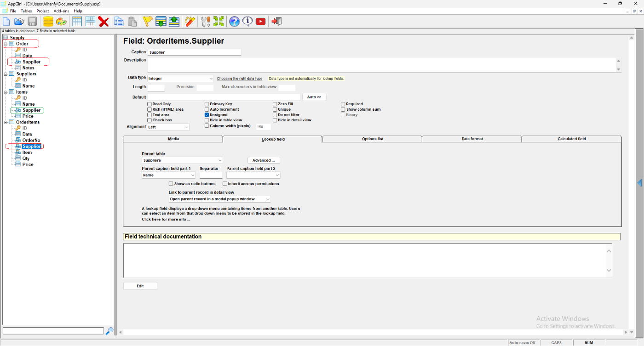Delete selected item with red X icon

[x=103, y=22]
